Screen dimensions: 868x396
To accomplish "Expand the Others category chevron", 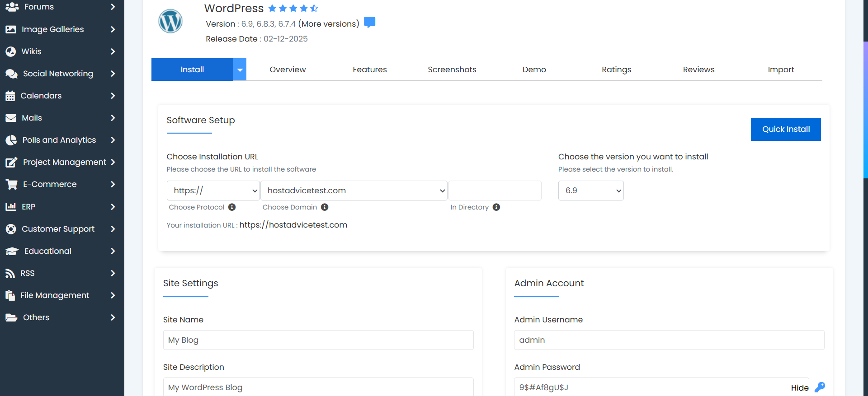I will pyautogui.click(x=113, y=317).
